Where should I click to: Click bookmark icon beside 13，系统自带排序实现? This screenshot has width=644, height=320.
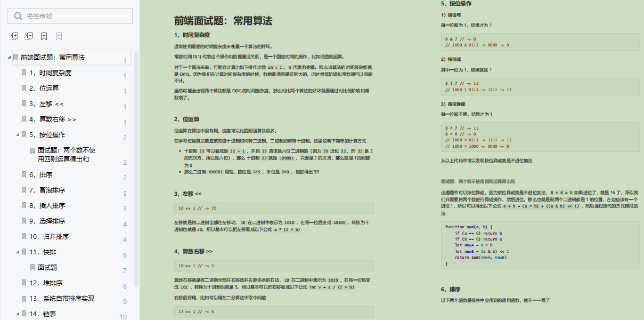pyautogui.click(x=24, y=299)
